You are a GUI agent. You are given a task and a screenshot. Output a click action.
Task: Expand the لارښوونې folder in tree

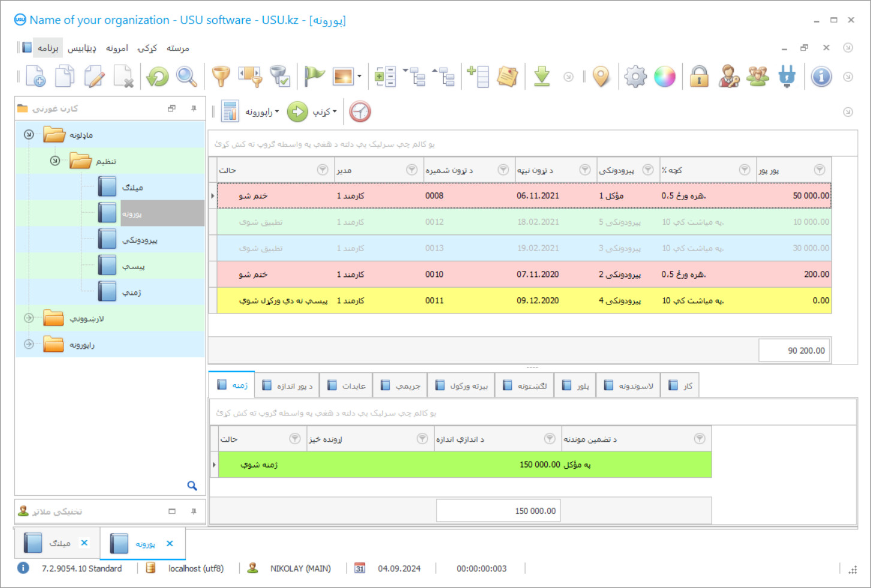29,318
